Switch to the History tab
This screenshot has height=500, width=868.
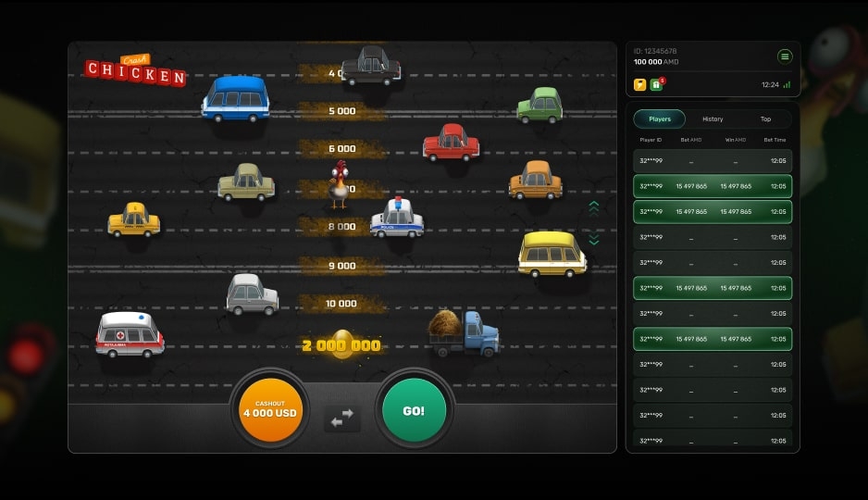(x=713, y=119)
